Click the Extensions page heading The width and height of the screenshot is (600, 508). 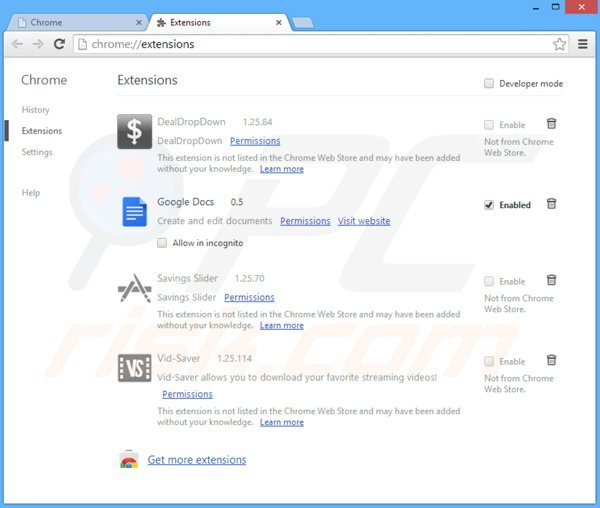(x=147, y=80)
